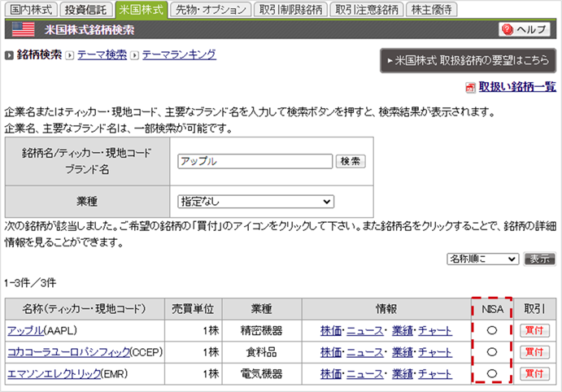View チャート for アップル
This screenshot has height=392, width=562.
[435, 330]
